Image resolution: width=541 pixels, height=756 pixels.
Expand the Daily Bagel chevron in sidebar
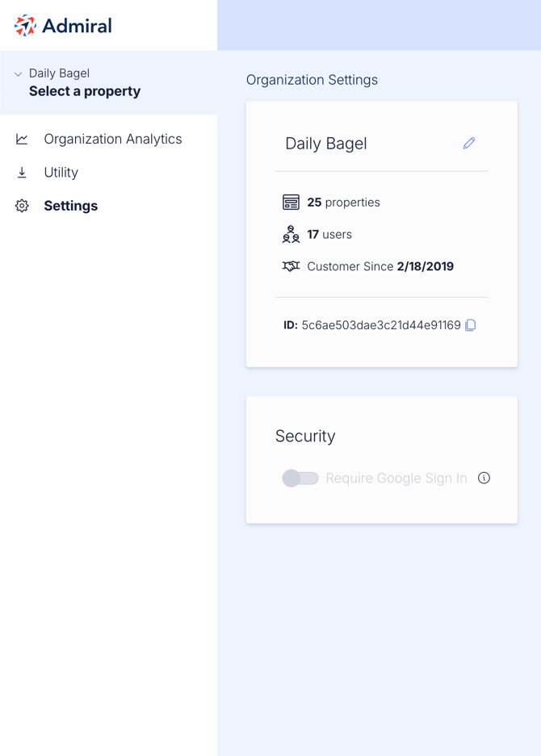pos(19,74)
